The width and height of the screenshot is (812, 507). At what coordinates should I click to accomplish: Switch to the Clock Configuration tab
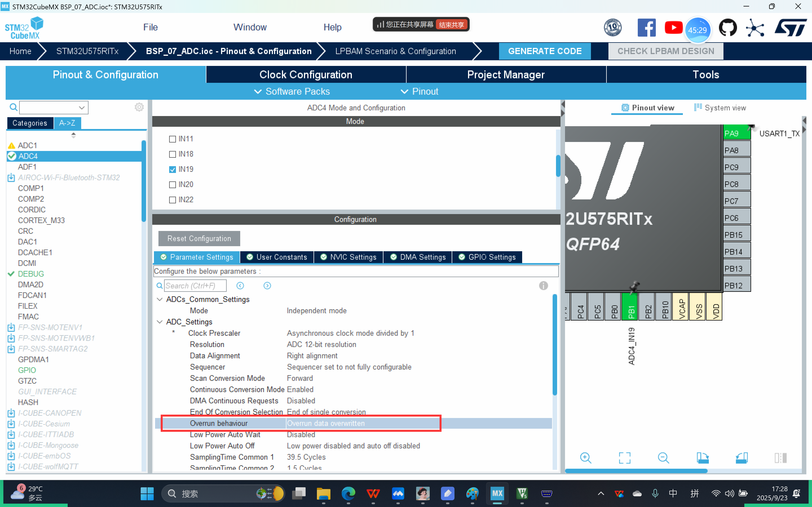[x=306, y=74]
